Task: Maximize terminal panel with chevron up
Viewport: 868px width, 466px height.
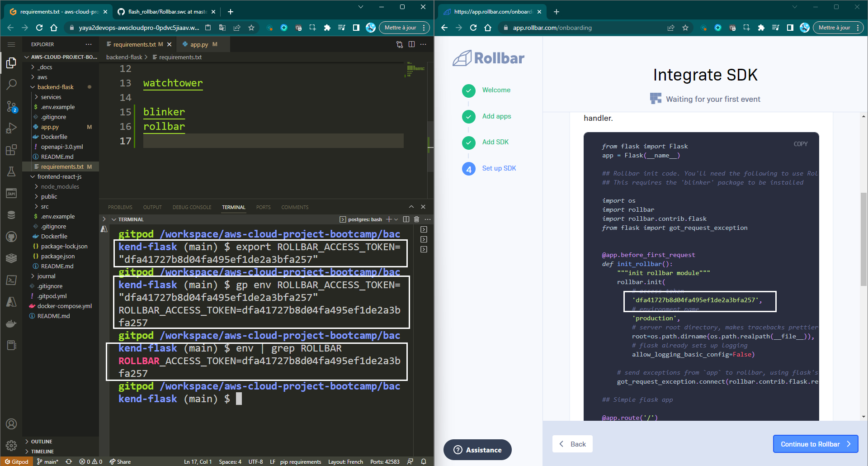Action: pos(411,207)
